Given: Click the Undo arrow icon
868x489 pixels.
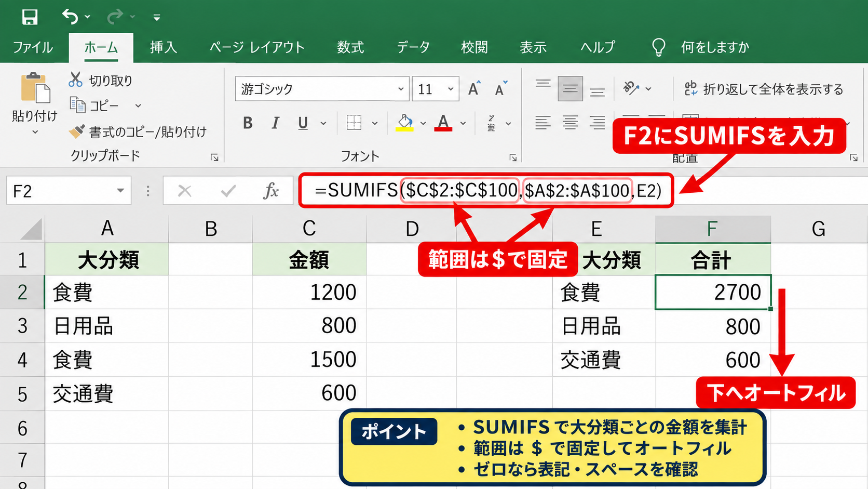Looking at the screenshot, I should pyautogui.click(x=70, y=17).
